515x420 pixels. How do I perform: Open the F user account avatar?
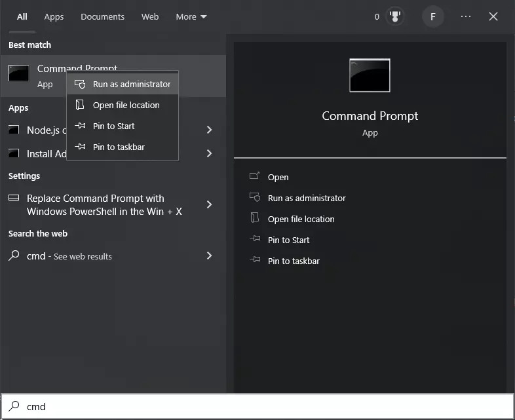pos(433,16)
